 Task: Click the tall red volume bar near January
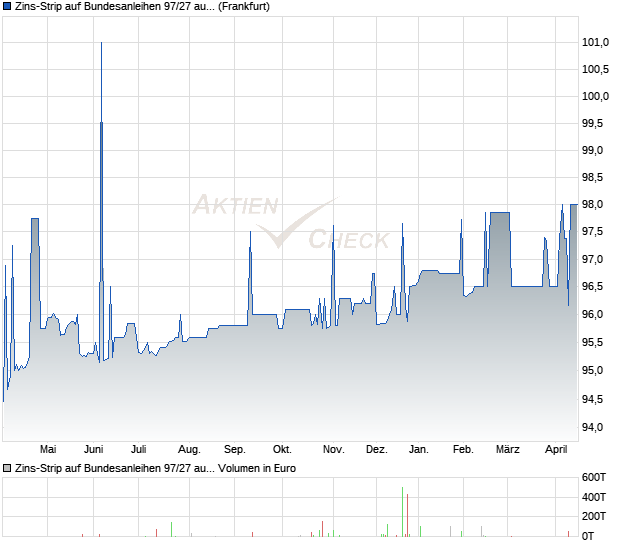407,515
